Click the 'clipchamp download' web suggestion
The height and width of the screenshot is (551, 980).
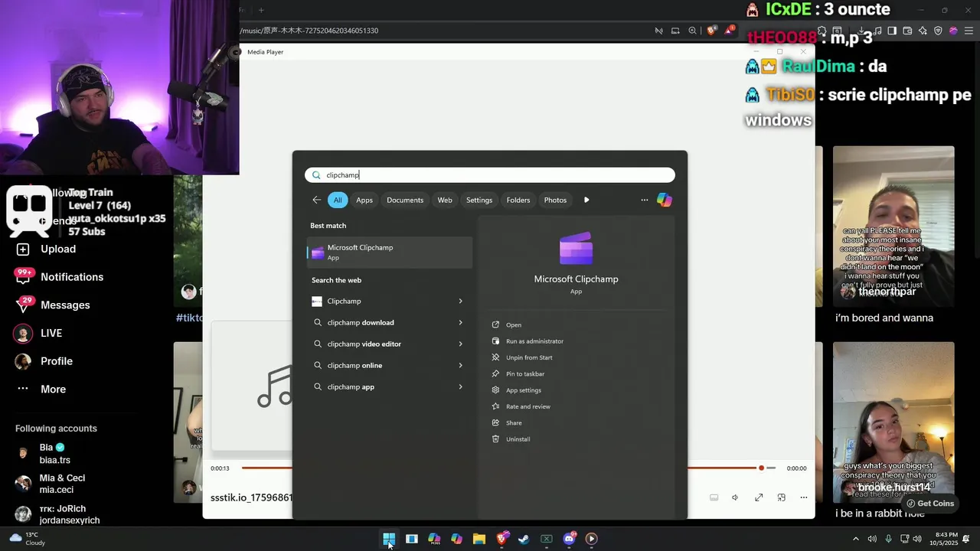361,323
